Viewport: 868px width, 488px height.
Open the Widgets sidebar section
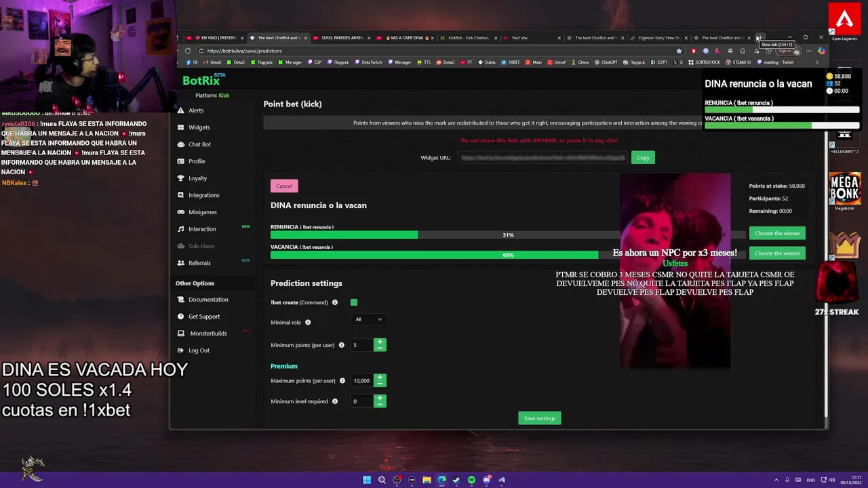[x=193, y=127]
